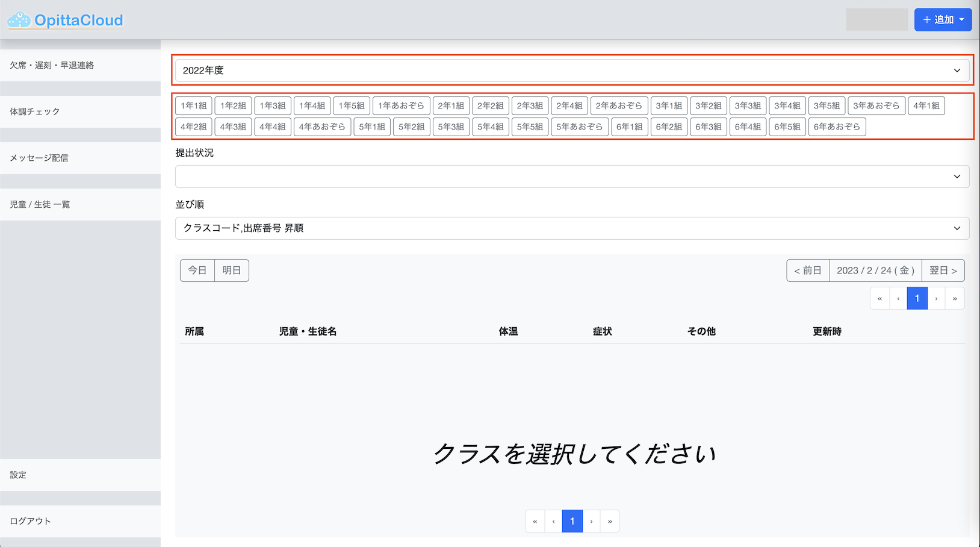This screenshot has height=547, width=980.
Task: Jump to first page in top pagination
Action: [879, 298]
